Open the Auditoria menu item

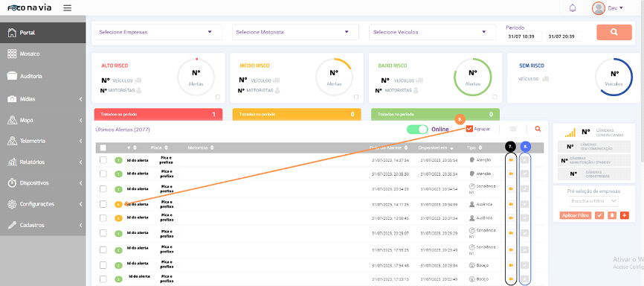[x=42, y=76]
